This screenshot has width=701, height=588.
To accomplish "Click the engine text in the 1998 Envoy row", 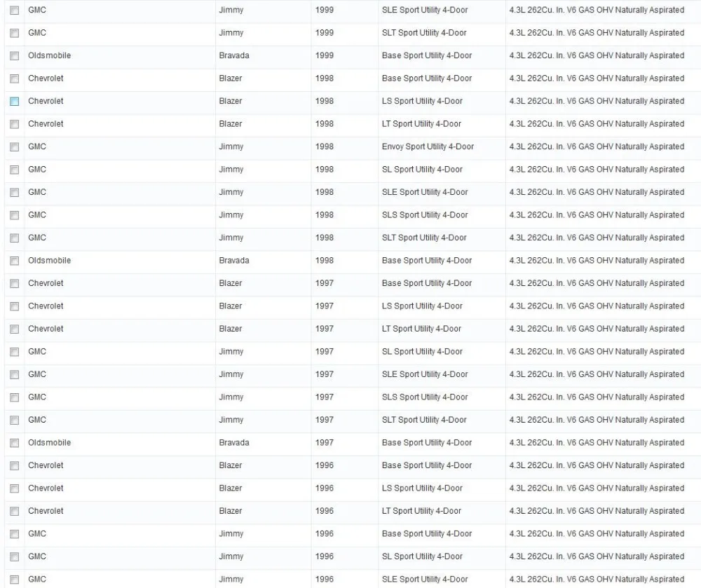I will click(597, 146).
